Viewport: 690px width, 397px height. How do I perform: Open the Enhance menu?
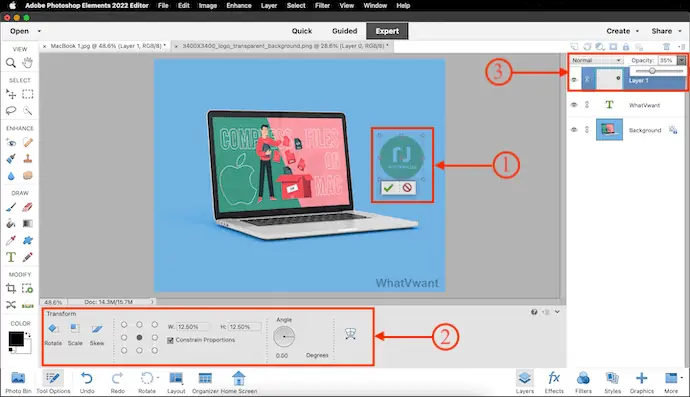tap(239, 6)
